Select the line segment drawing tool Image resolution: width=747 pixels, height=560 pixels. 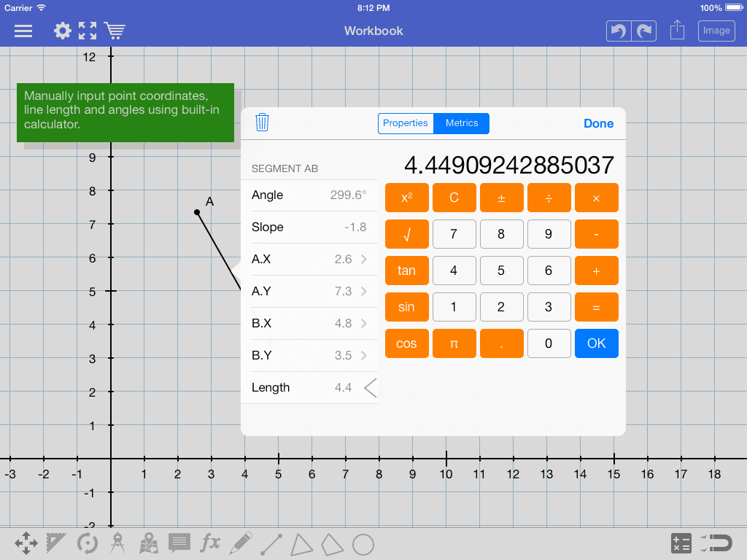click(x=271, y=544)
